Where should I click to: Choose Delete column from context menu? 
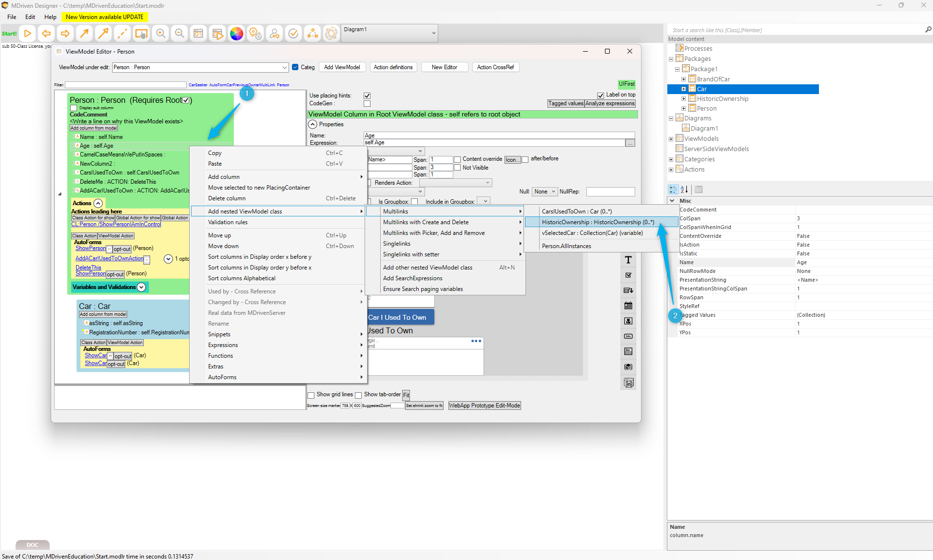click(227, 198)
